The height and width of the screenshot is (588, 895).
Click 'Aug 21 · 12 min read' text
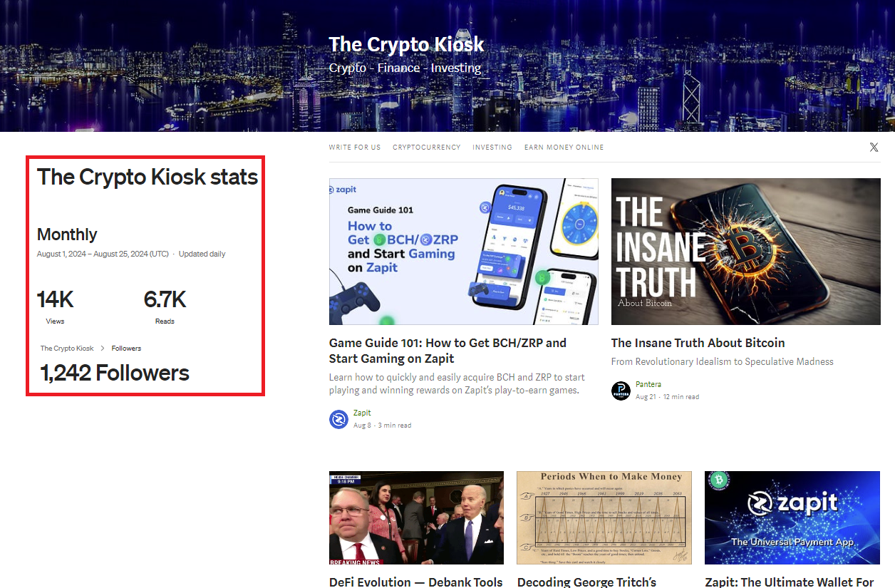coord(667,397)
